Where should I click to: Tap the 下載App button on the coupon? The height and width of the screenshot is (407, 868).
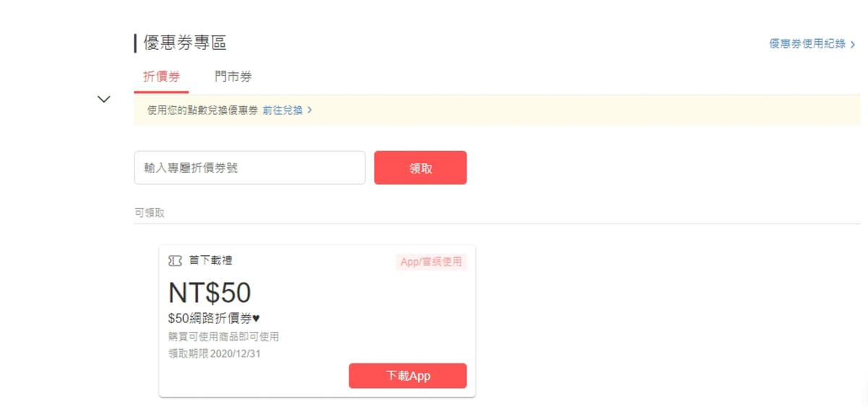click(407, 376)
